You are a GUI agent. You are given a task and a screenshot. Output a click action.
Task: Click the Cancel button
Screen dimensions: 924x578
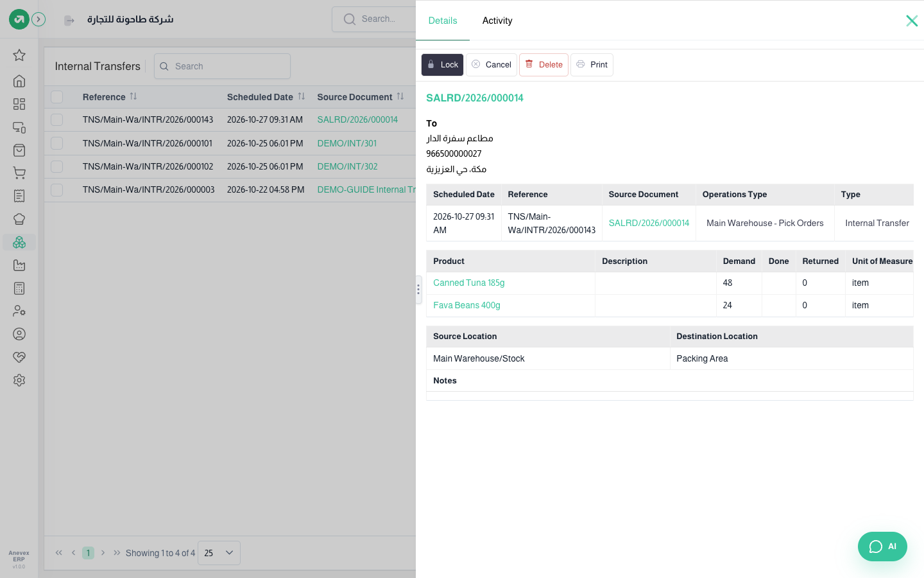click(492, 65)
